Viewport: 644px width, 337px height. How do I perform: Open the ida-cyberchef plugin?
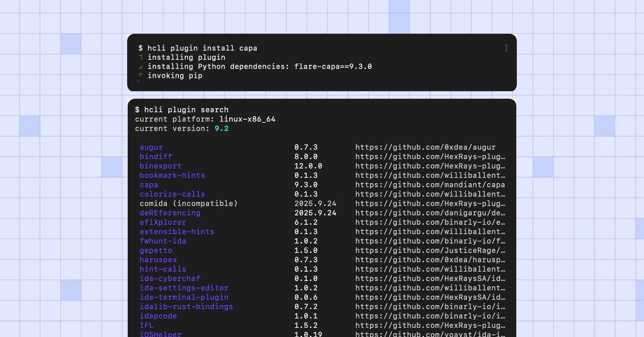(x=170, y=279)
